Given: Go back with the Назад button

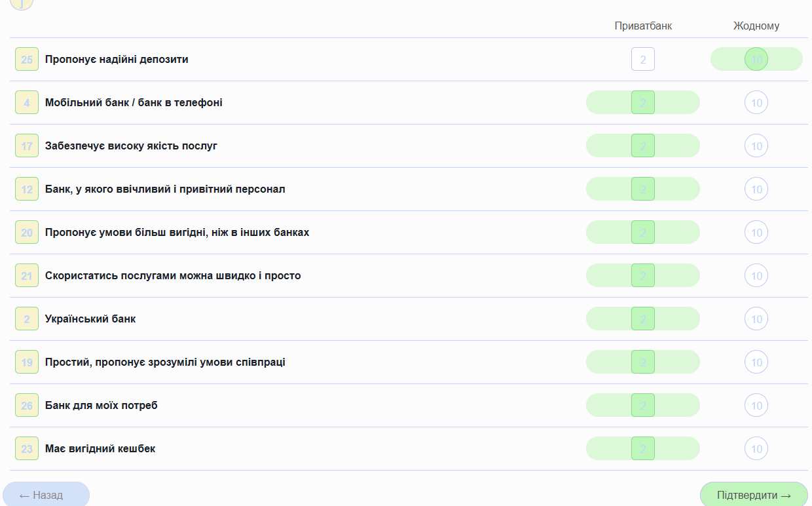Looking at the screenshot, I should click(46, 495).
